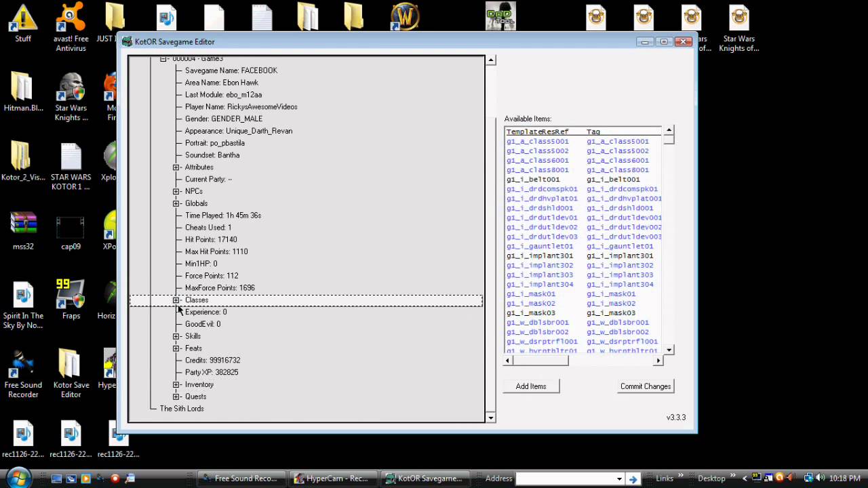The width and height of the screenshot is (868, 488).
Task: Select the Experience: 0 row
Action: (x=206, y=312)
